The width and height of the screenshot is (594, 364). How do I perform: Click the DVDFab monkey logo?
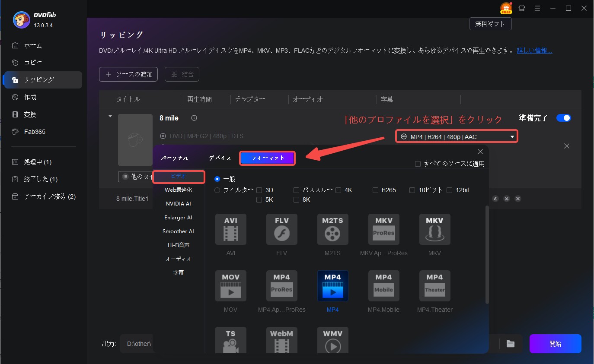pos(21,19)
